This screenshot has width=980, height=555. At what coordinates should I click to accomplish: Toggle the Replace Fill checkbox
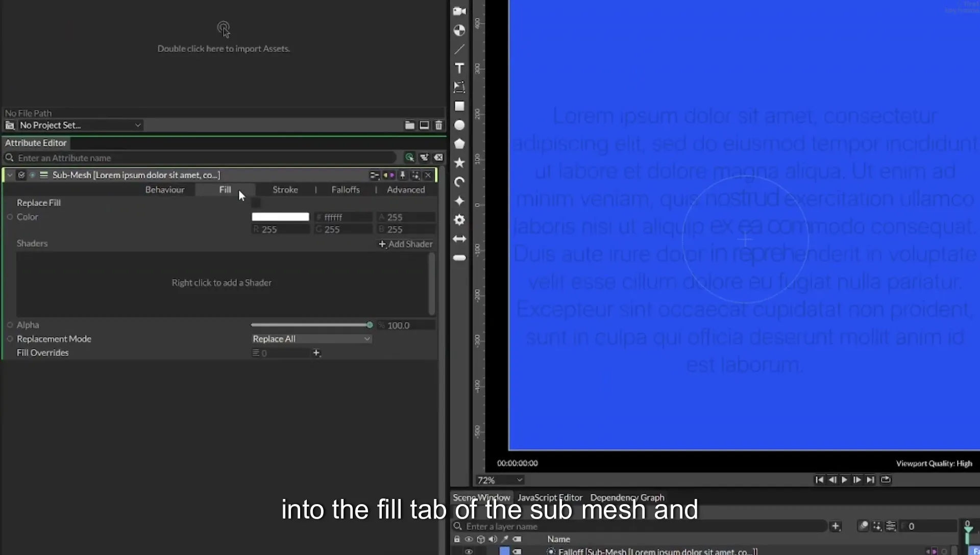coord(256,203)
